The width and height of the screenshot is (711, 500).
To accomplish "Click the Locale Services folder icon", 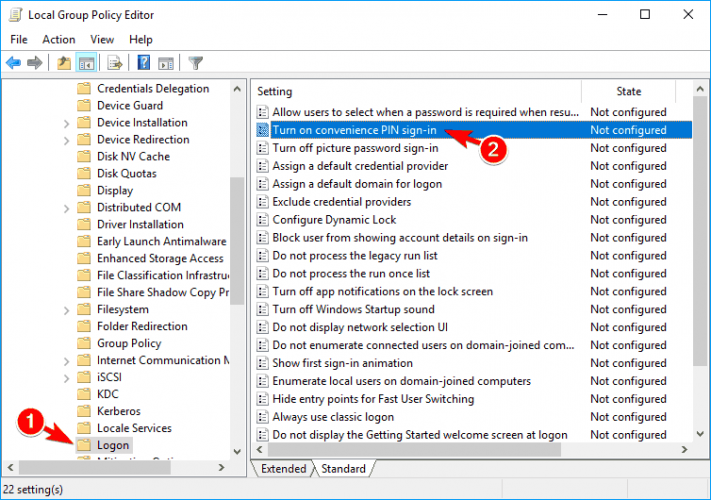I will [84, 428].
